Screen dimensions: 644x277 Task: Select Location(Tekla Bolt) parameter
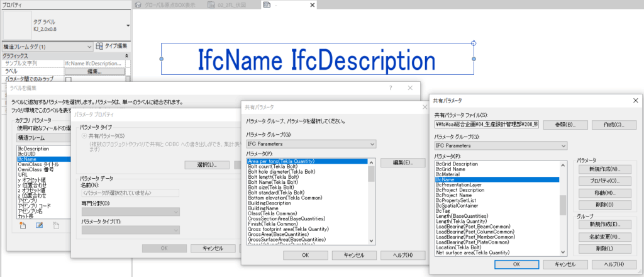point(458,247)
